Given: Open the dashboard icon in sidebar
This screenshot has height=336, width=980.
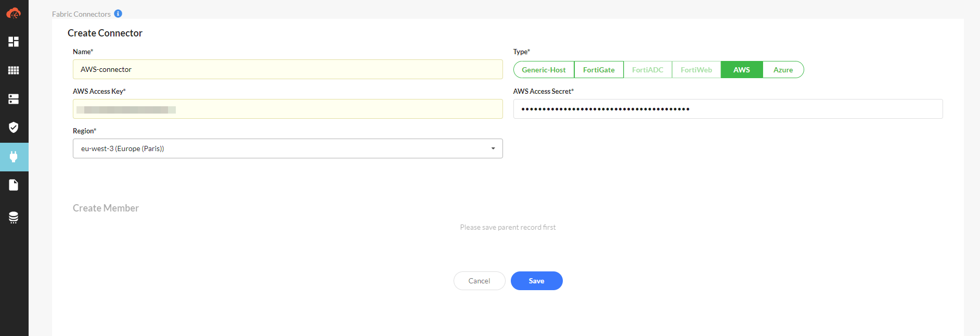Looking at the screenshot, I should pos(14,42).
